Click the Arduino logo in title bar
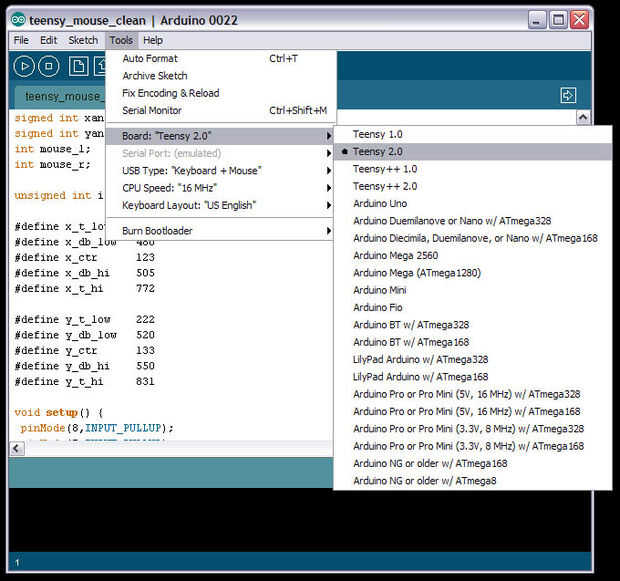This screenshot has height=581, width=620. coord(18,19)
